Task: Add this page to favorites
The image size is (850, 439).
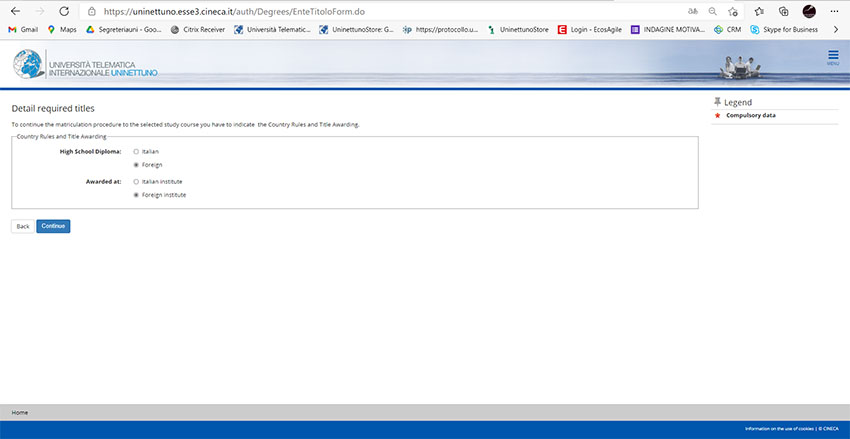Action: pos(734,11)
